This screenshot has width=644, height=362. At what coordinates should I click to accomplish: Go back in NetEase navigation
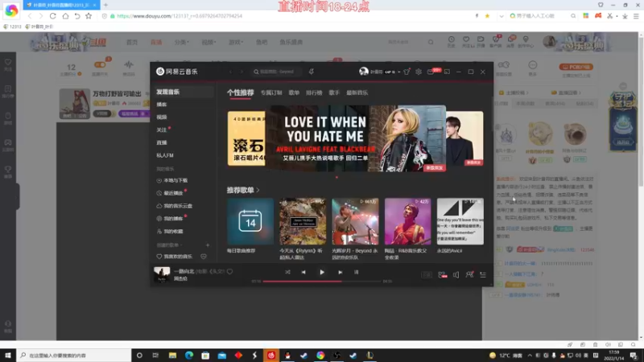click(230, 72)
